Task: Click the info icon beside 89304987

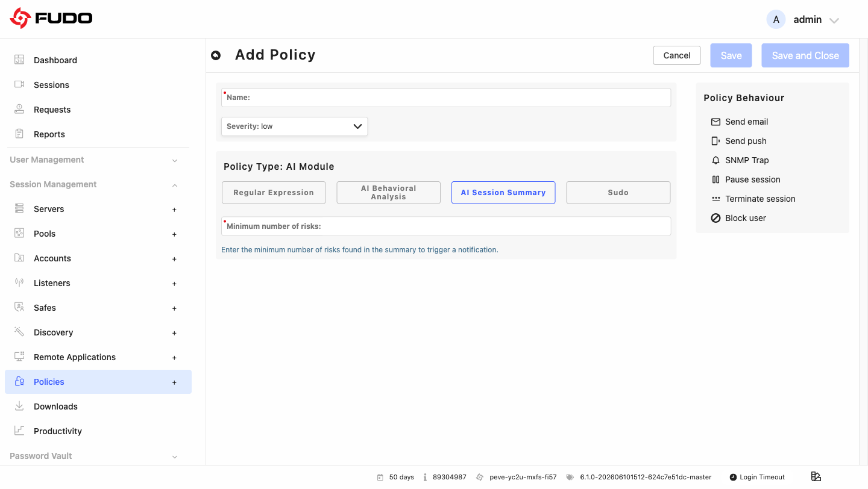Action: [x=425, y=477]
